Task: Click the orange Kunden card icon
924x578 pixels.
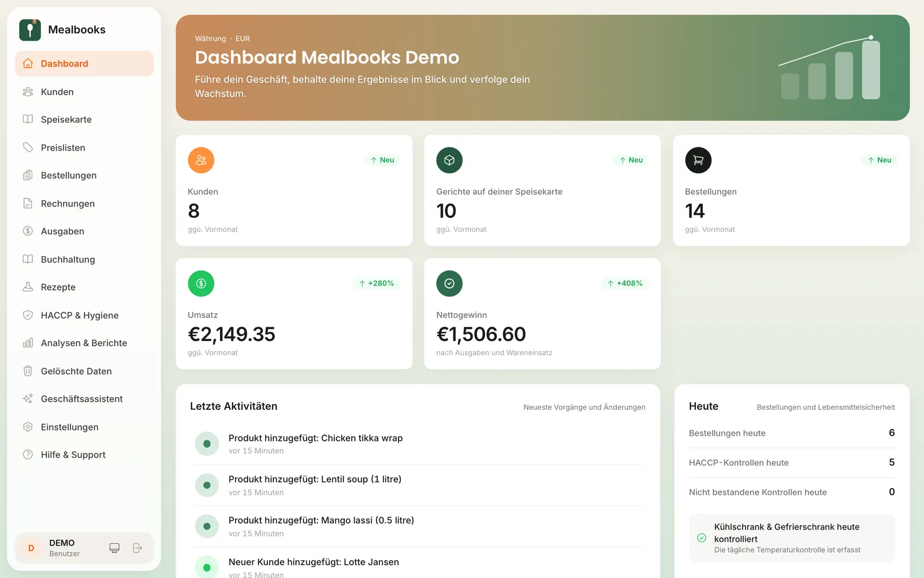Action: 201,160
